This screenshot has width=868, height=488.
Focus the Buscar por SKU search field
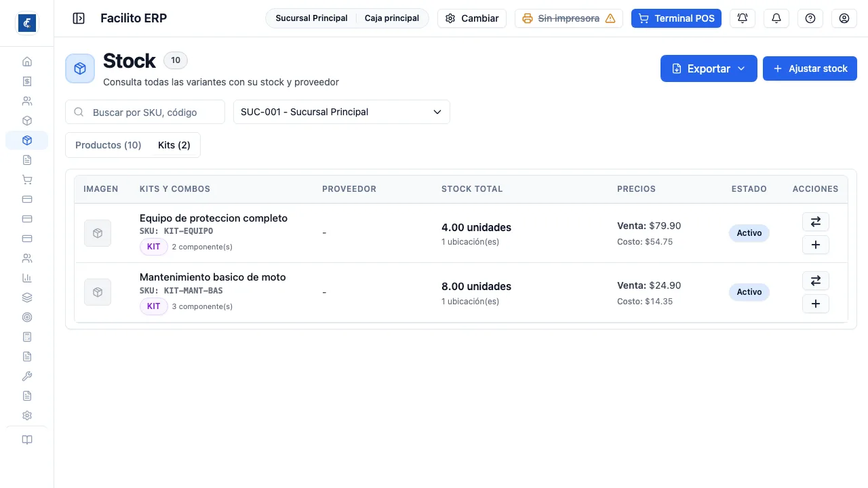pos(145,112)
